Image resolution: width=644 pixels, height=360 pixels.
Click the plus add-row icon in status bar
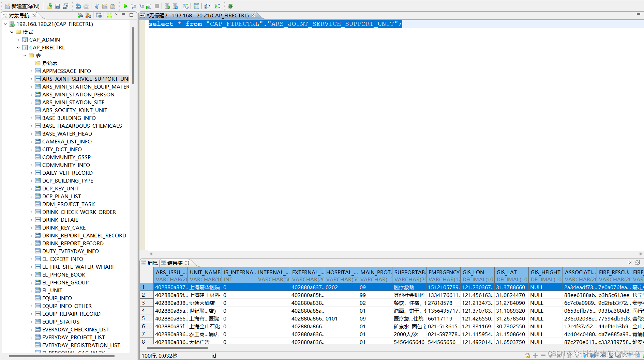pyautogui.click(x=535, y=356)
